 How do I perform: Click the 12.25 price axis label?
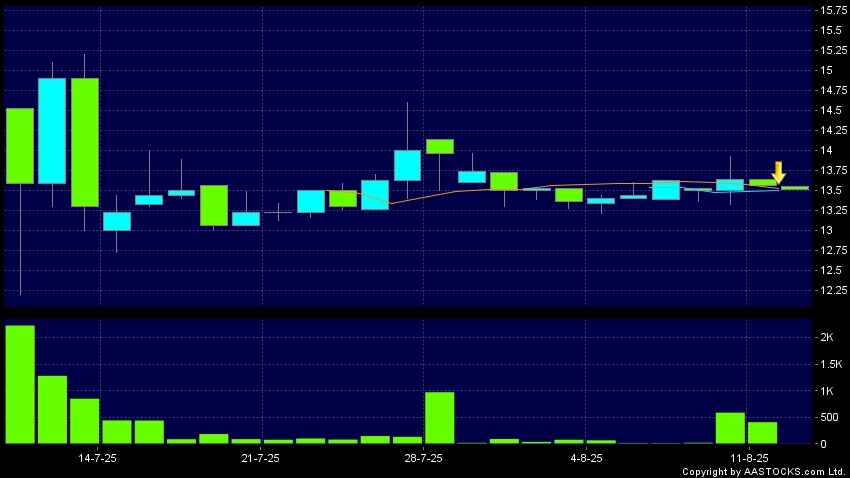coord(834,290)
